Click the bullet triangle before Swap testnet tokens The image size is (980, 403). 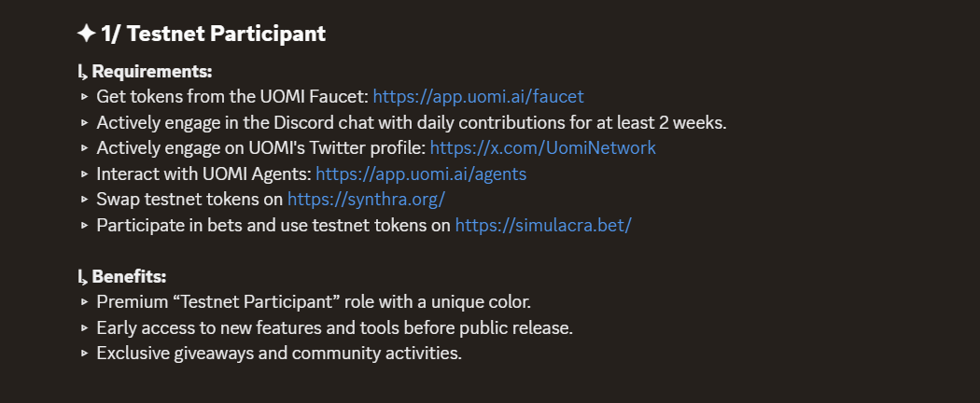click(x=85, y=200)
